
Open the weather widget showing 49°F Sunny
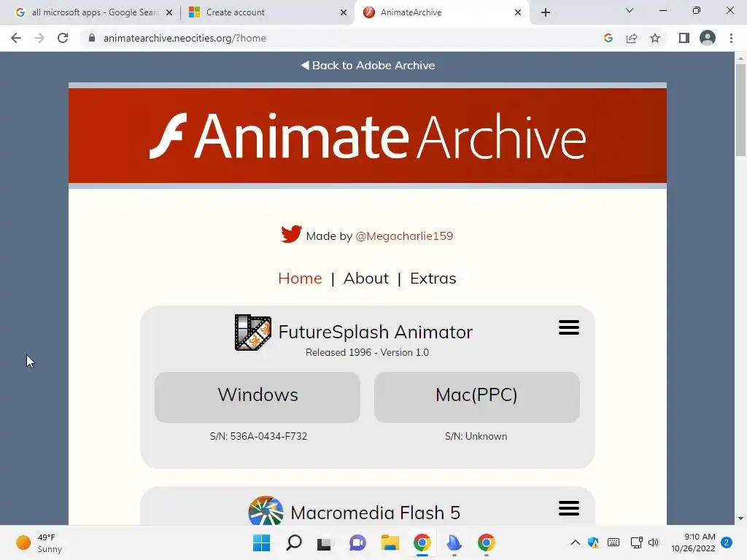coord(39,542)
